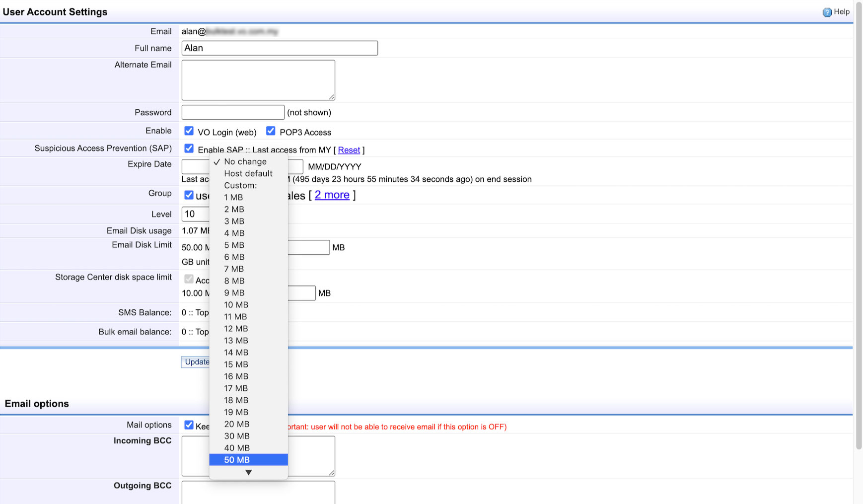The width and height of the screenshot is (863, 504).
Task: Choose Host default in the dropdown
Action: coord(248,174)
